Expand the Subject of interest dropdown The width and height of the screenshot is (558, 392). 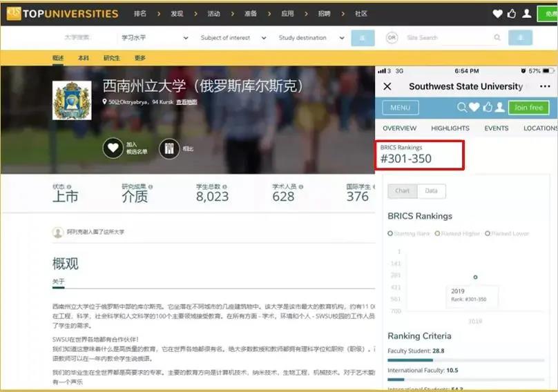[232, 38]
